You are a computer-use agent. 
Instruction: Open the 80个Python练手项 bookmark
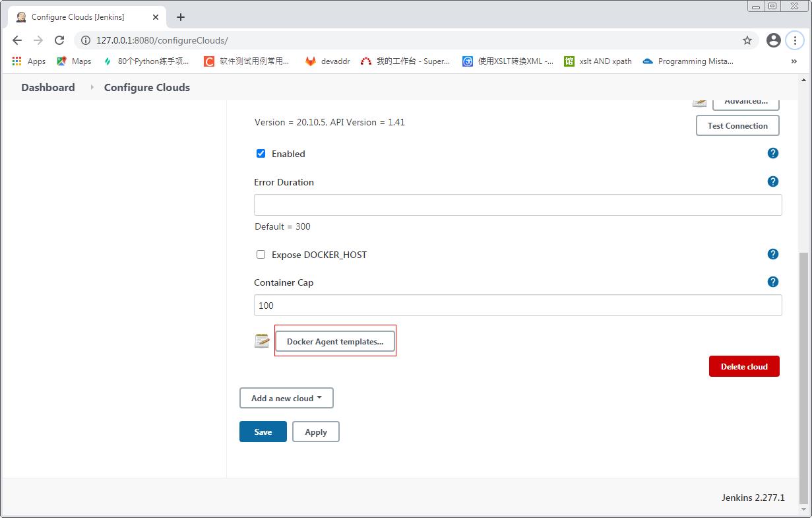point(146,61)
